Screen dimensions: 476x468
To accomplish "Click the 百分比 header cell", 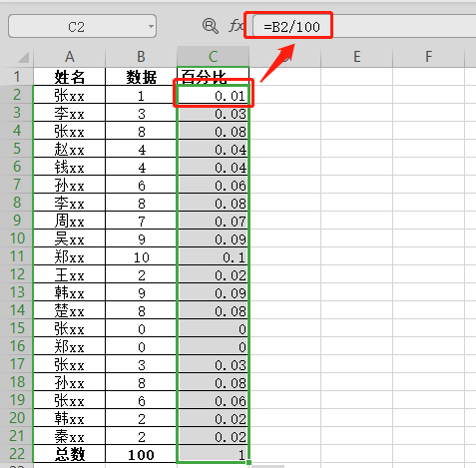I will (213, 77).
